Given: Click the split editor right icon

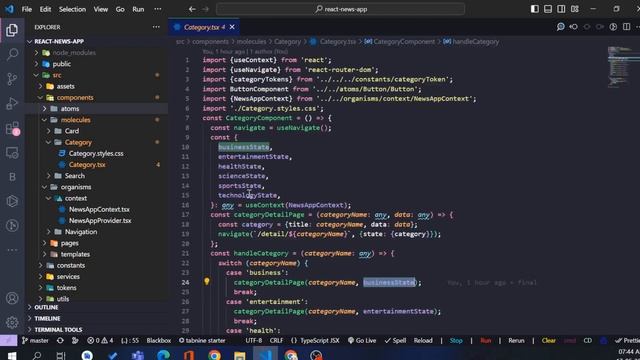Looking at the screenshot, I should 627,27.
